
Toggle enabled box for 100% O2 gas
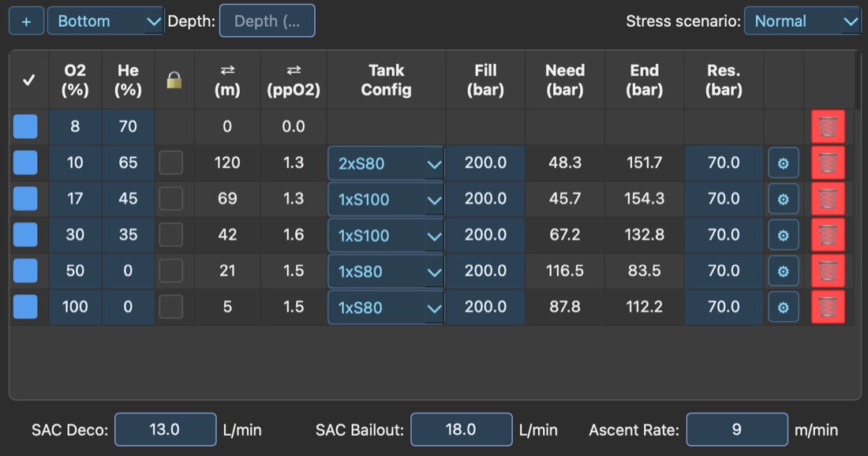coord(25,307)
